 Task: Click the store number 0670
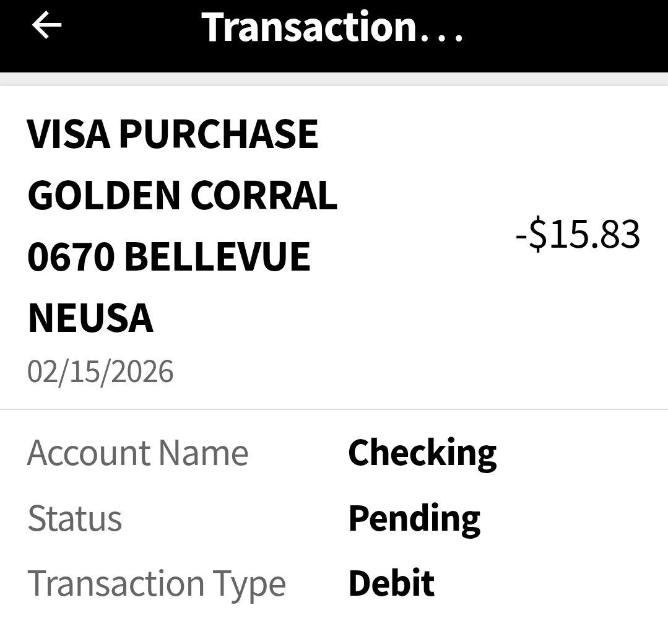tap(71, 256)
